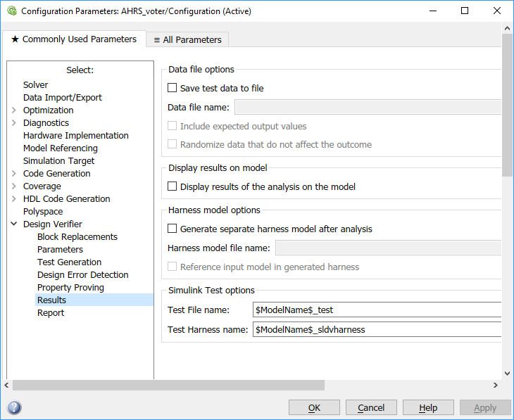Expand the Diagnostics tree node

tap(14, 123)
